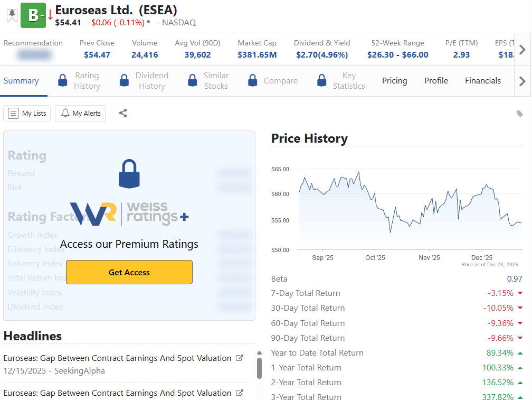The width and height of the screenshot is (532, 400).
Task: Open first Euroseas headline dated 12/15/2025
Action: (x=117, y=358)
